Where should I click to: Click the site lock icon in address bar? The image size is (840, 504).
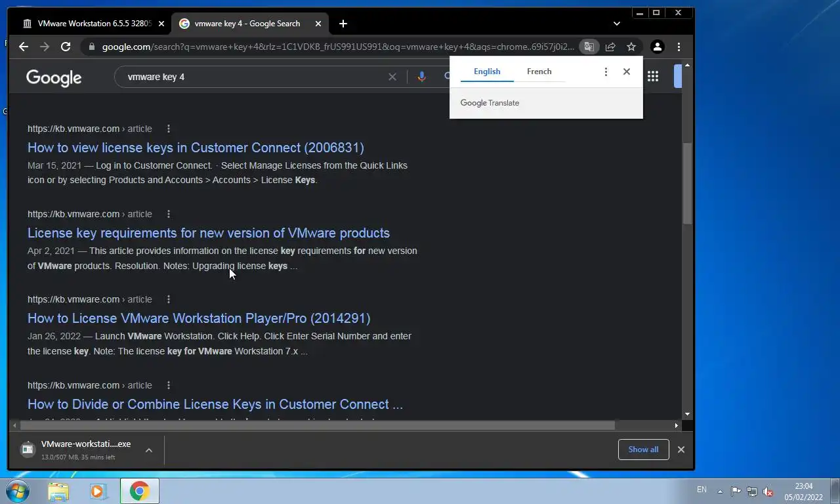click(91, 47)
